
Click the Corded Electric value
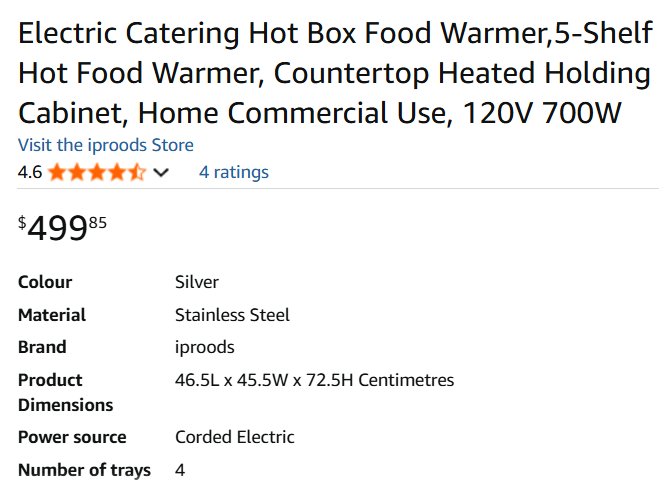point(235,437)
